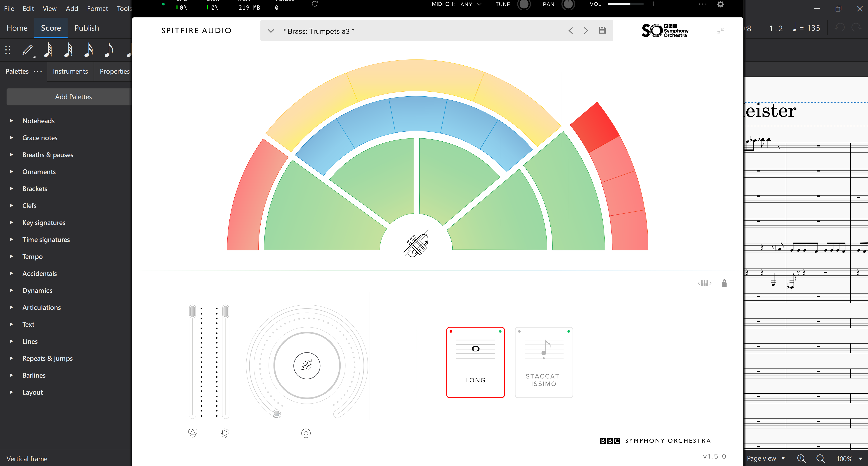Screen dimensions: 868x466
Task: Click the shutter icon below the expression sliders
Action: pos(224,433)
